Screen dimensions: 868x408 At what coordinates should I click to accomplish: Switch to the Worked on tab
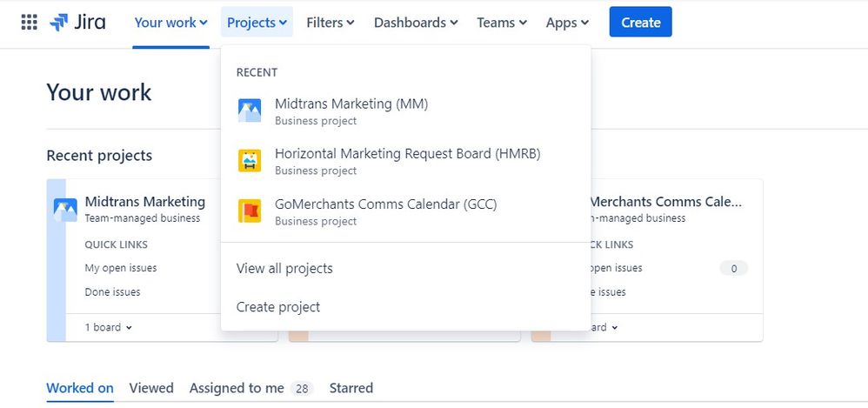80,388
